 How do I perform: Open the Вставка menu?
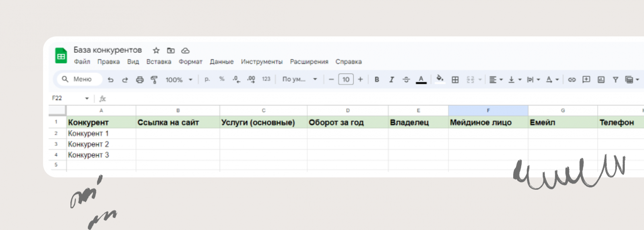[x=159, y=62]
